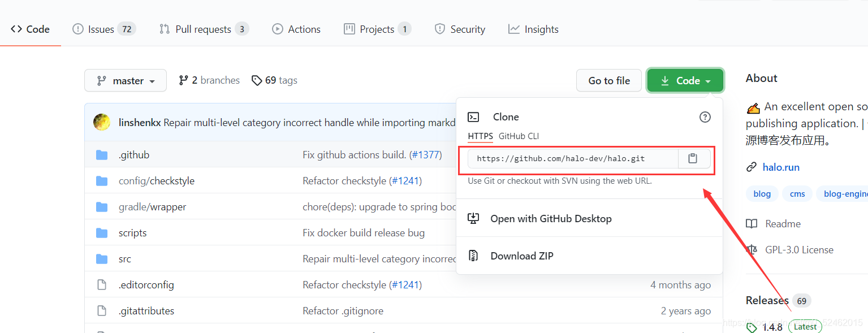Go to the Security tab

tap(460, 29)
